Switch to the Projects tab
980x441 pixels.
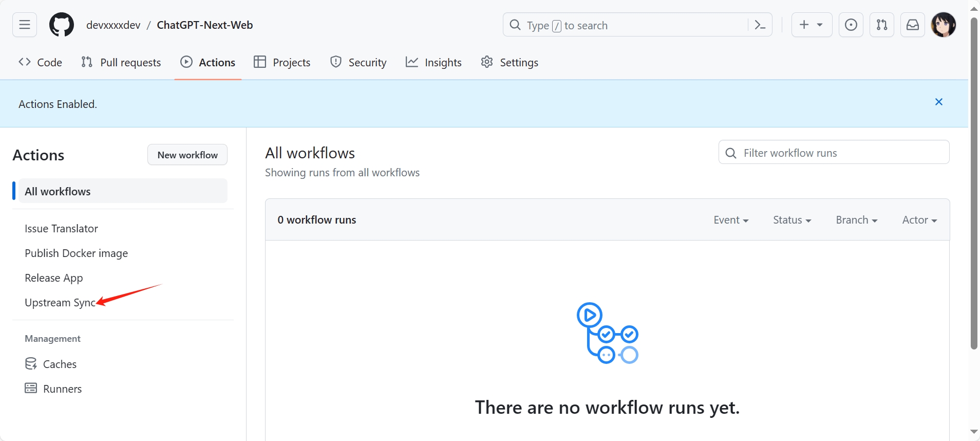pyautogui.click(x=282, y=62)
